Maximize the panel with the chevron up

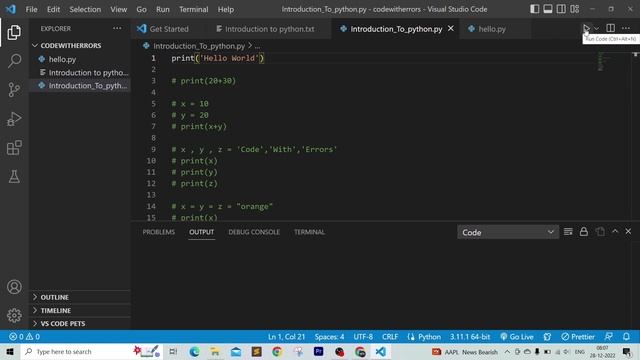tap(615, 231)
